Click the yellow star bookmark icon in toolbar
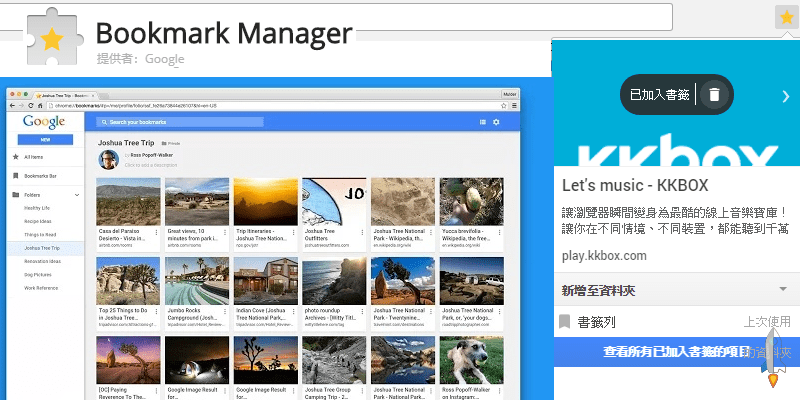 pos(786,17)
